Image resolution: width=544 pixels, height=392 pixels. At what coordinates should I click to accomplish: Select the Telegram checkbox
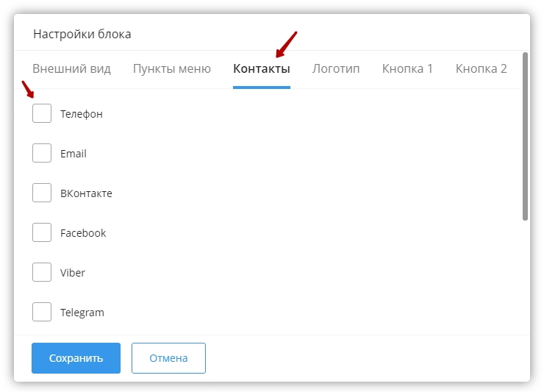42,312
